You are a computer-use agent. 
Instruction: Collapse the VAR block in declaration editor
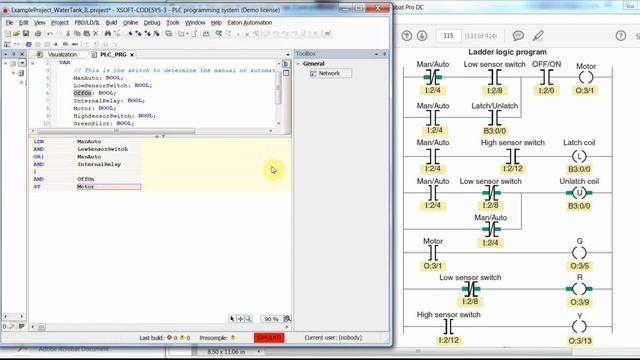click(x=33, y=63)
